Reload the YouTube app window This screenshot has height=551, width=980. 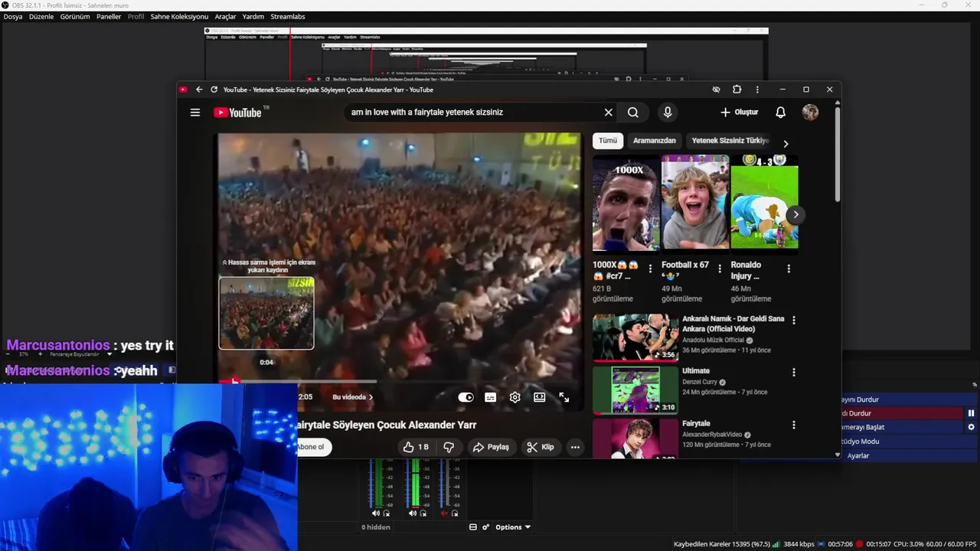pos(214,90)
